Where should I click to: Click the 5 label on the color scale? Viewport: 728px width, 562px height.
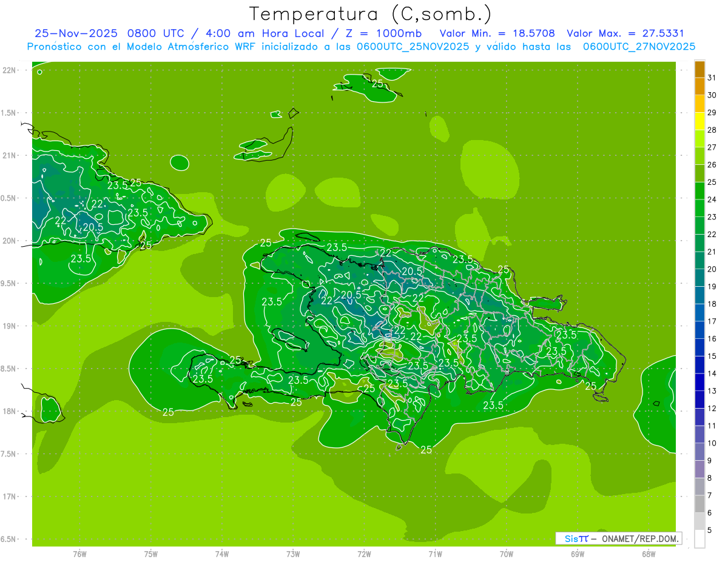point(710,530)
